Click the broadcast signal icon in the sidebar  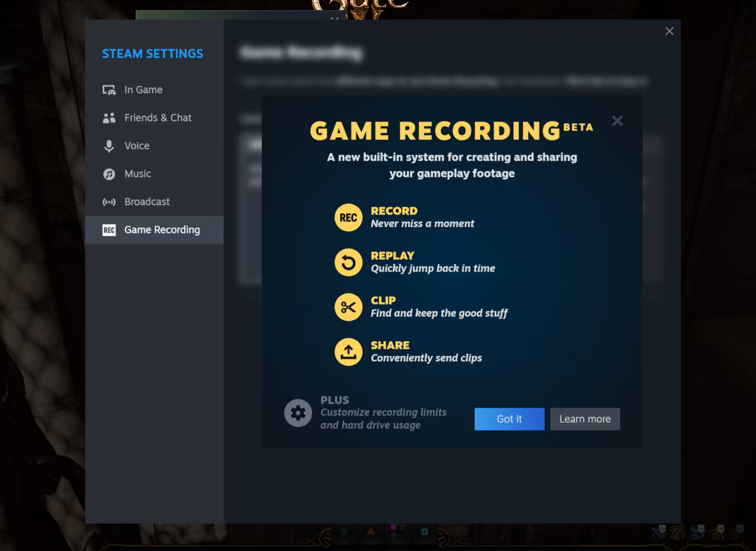tap(109, 202)
